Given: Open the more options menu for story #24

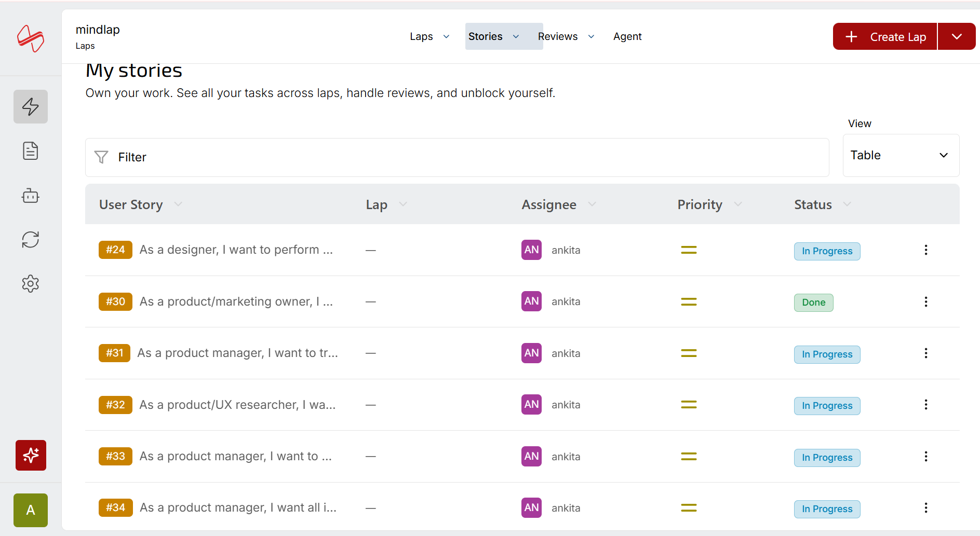Looking at the screenshot, I should (925, 250).
